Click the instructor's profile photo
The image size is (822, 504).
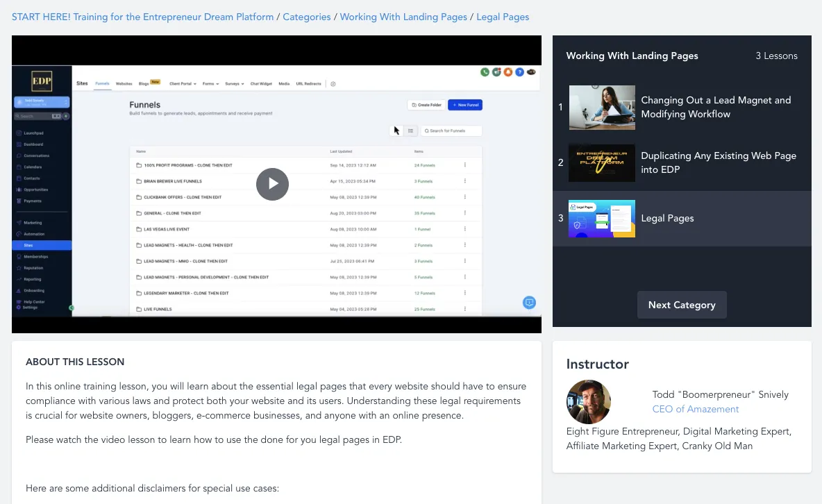[x=588, y=402]
